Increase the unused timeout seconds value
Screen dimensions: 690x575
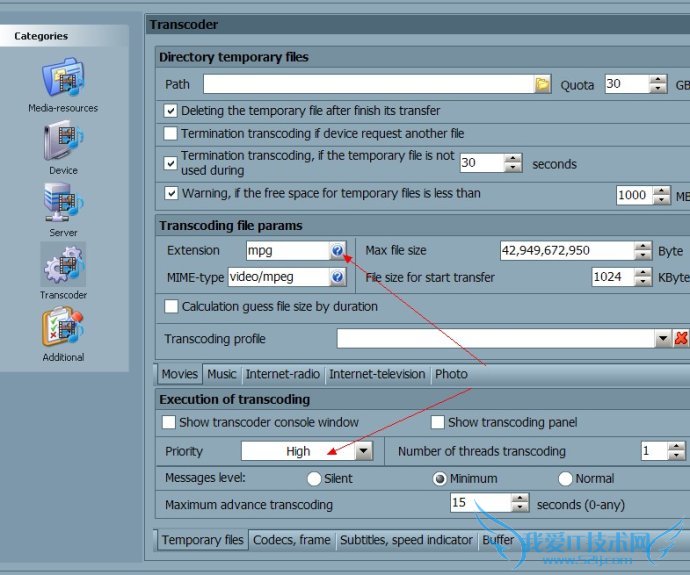513,158
